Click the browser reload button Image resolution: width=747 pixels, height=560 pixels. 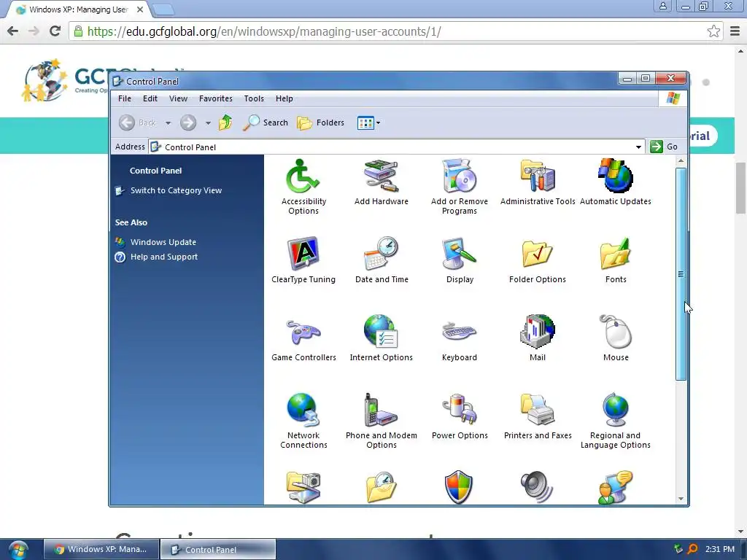point(55,31)
